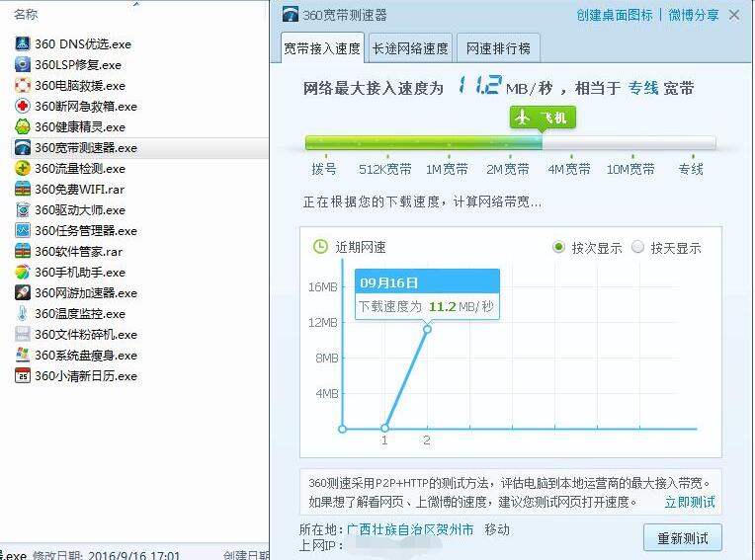This screenshot has width=755, height=560.
Task: Select the 按天显示 radio button
Action: pos(637,247)
